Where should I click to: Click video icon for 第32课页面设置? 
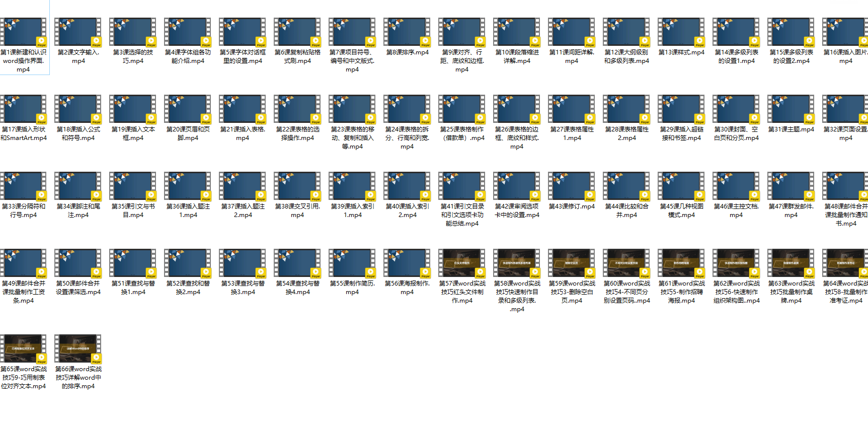(845, 109)
